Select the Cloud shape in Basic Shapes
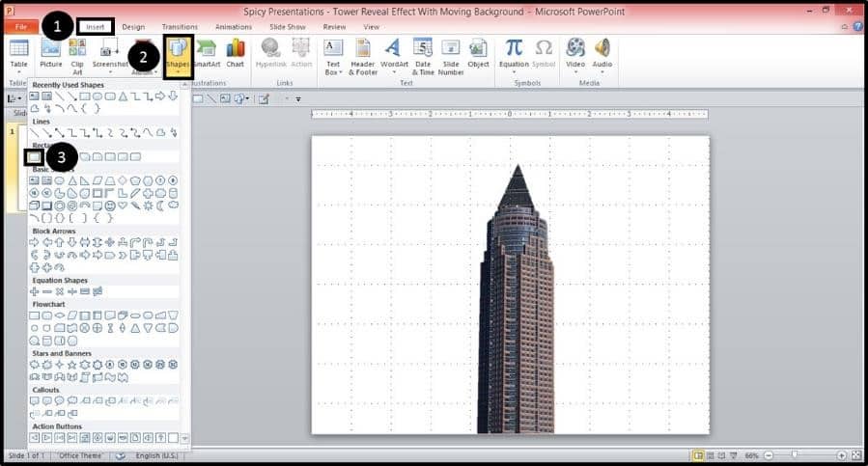Image resolution: width=868 pixels, height=466 pixels. point(173,206)
